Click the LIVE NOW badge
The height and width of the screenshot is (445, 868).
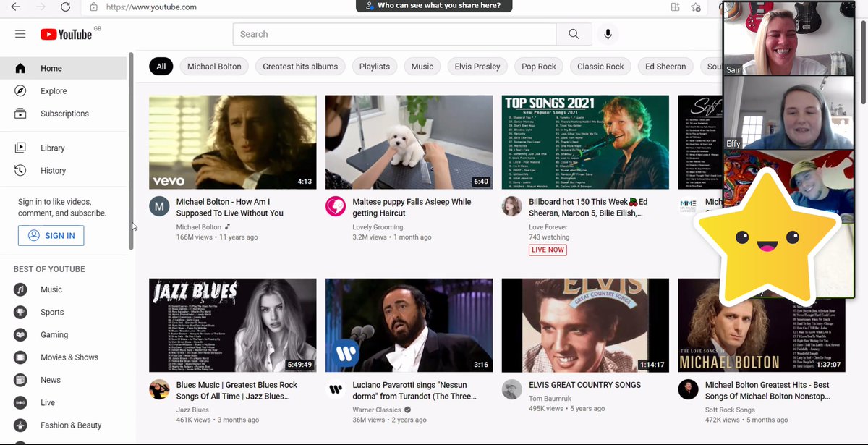tap(548, 250)
